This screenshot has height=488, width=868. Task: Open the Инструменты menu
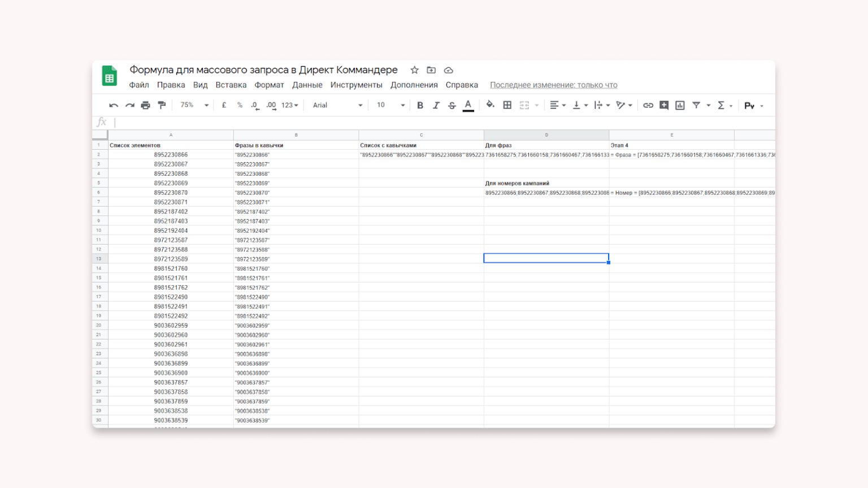[x=356, y=85]
